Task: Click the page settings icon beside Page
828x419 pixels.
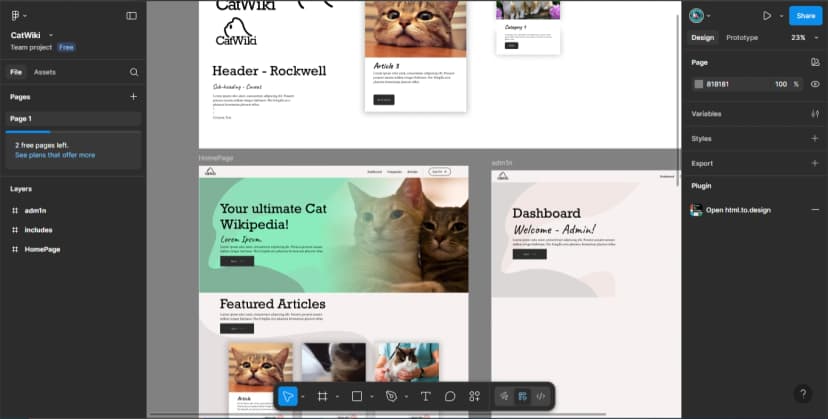Action: [815, 62]
